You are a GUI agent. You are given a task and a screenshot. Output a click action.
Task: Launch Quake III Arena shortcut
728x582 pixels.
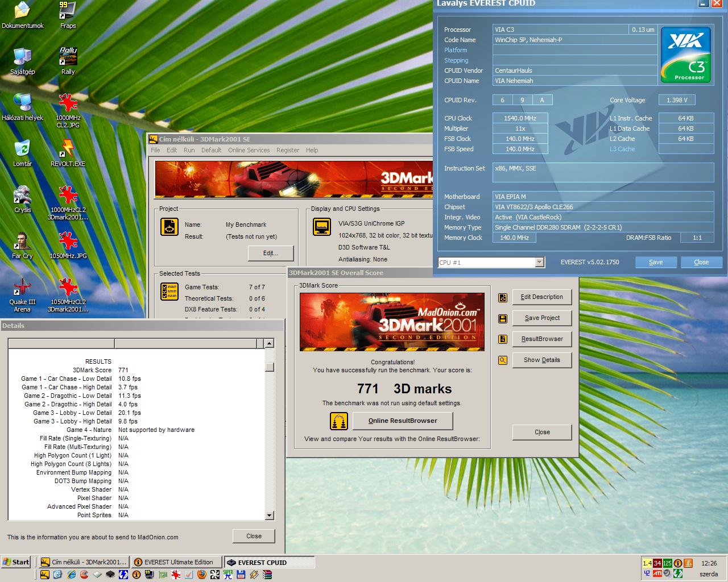[22, 296]
